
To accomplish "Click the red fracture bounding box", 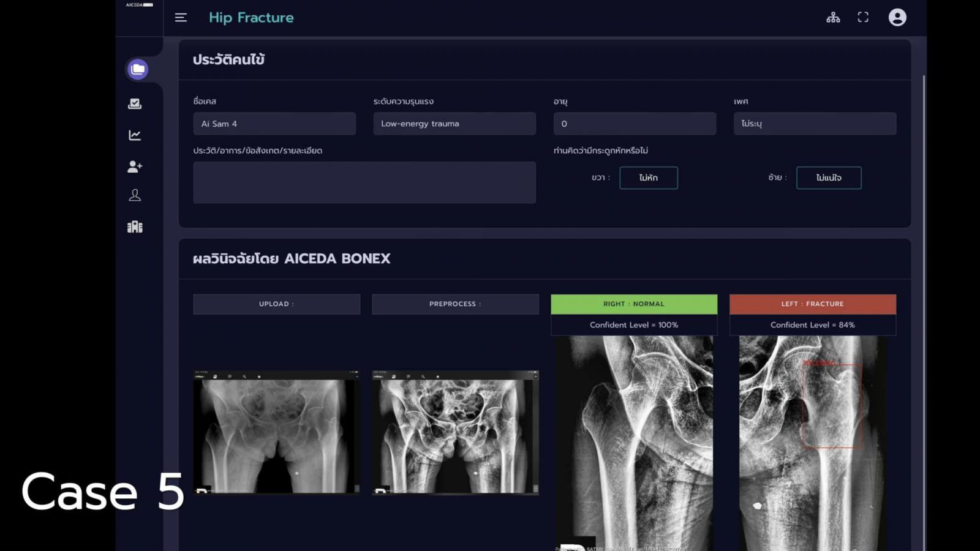I will click(832, 406).
